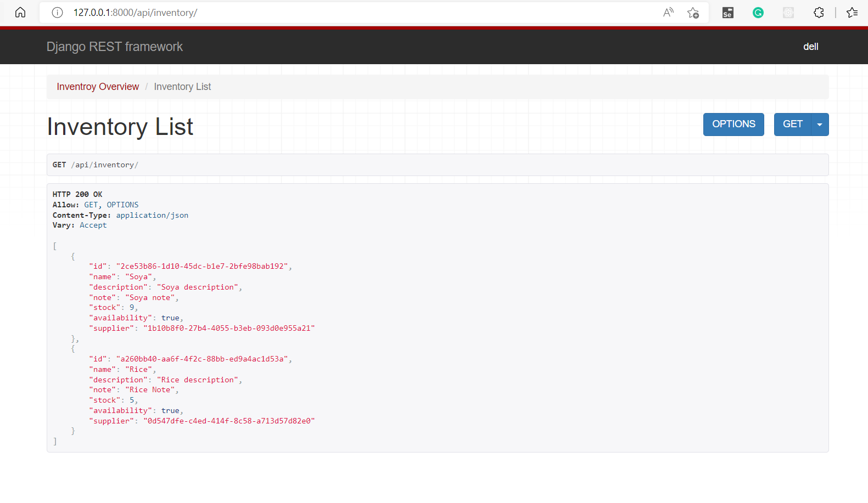This screenshot has width=868, height=503.
Task: Select the Soya item id value
Action: (202, 266)
